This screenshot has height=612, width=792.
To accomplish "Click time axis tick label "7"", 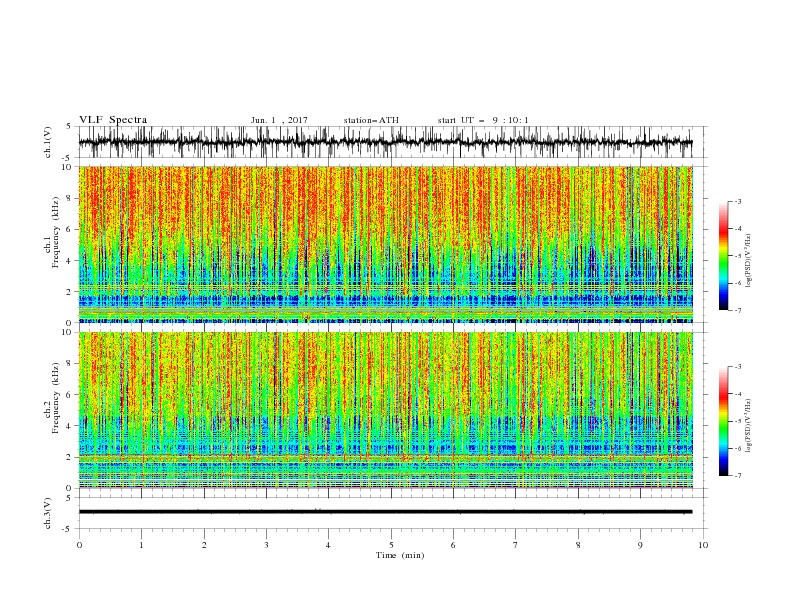I will pyautogui.click(x=516, y=545).
